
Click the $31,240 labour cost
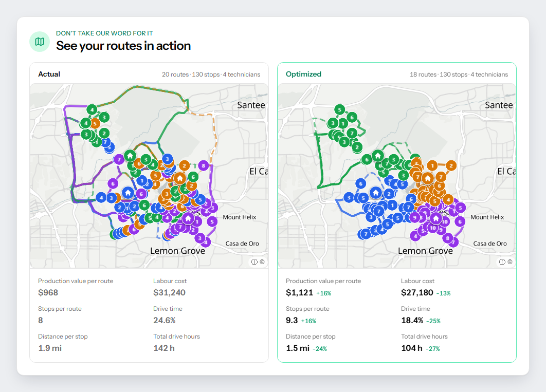click(169, 292)
